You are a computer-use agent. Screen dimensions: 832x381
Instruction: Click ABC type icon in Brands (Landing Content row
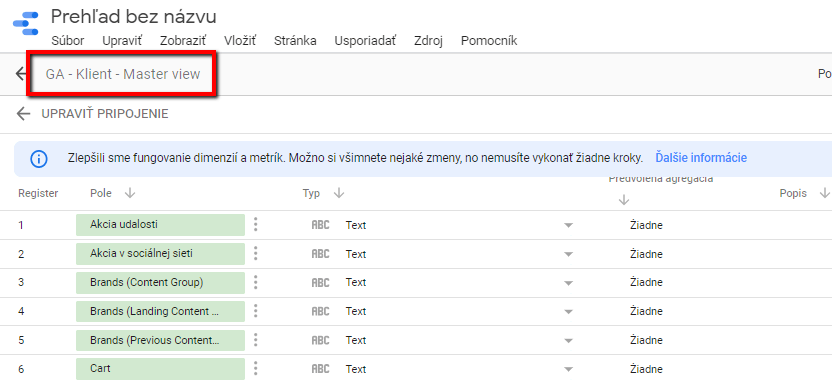pyautogui.click(x=320, y=311)
